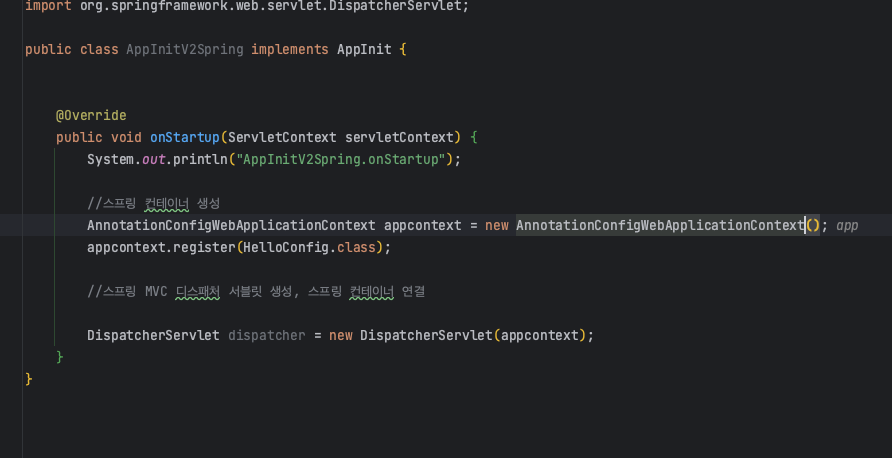Click HelloConfig in the register call
892x458 pixels.
(x=286, y=248)
